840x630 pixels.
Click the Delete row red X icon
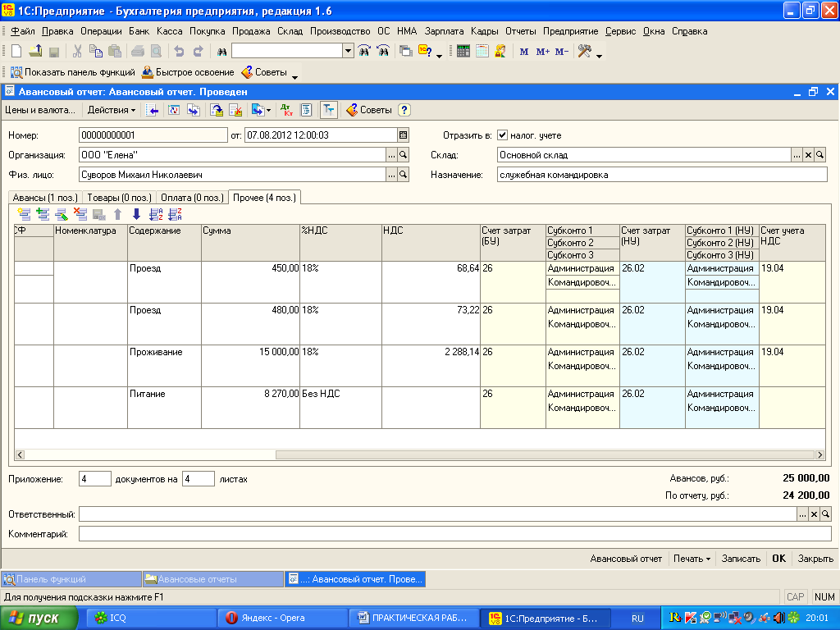(80, 214)
